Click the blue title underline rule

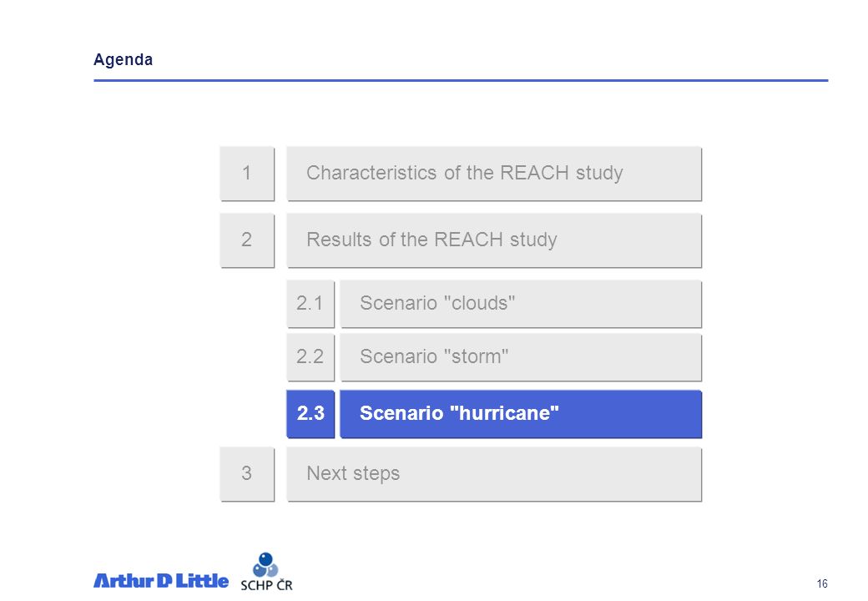(x=461, y=80)
